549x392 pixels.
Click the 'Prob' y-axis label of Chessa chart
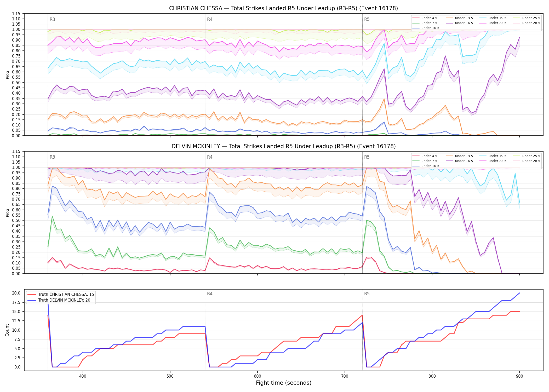(8, 75)
